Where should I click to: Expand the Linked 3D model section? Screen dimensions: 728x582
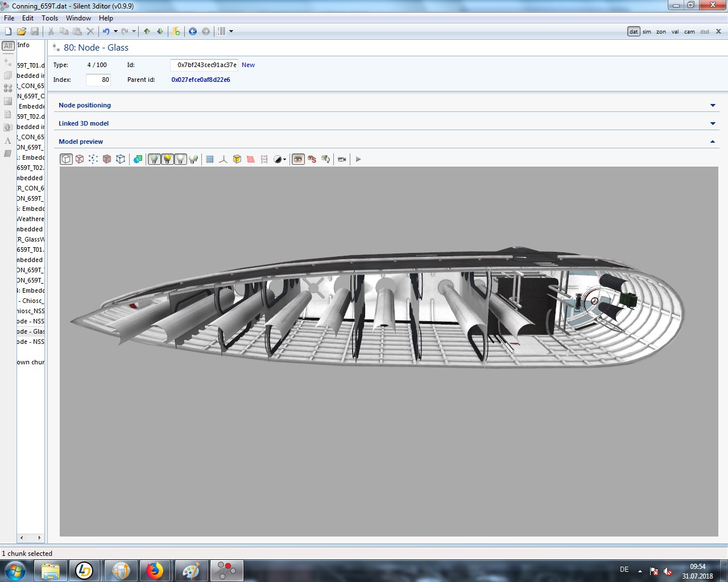tap(84, 123)
